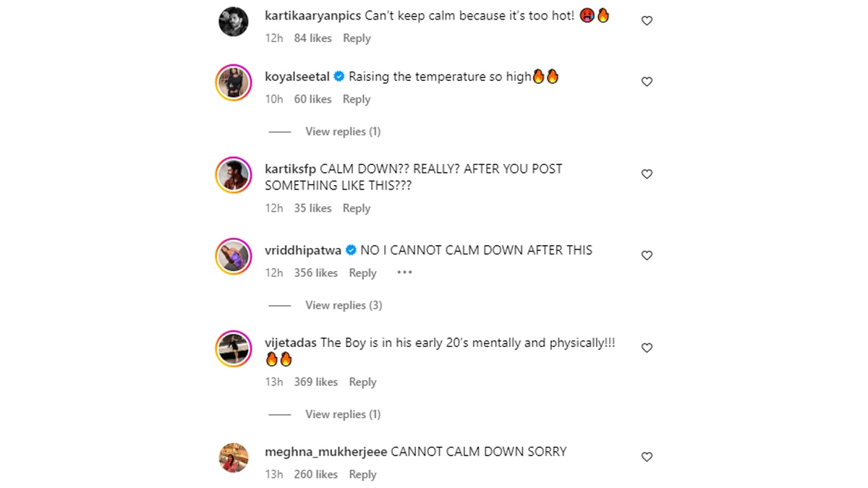Reply to kartikaaryanpics' comment
Viewport: 868px width, 488px height.
(x=357, y=38)
